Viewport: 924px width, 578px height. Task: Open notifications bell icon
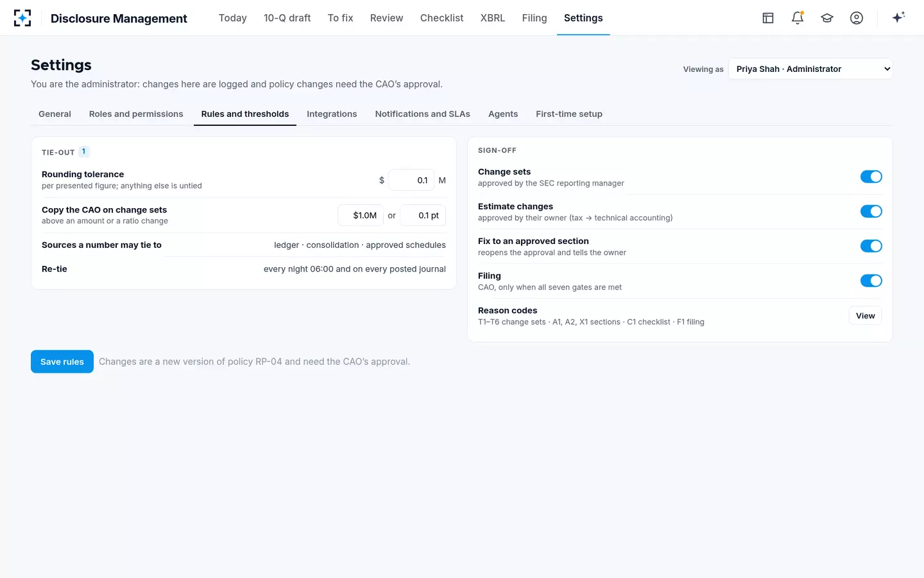(x=798, y=18)
